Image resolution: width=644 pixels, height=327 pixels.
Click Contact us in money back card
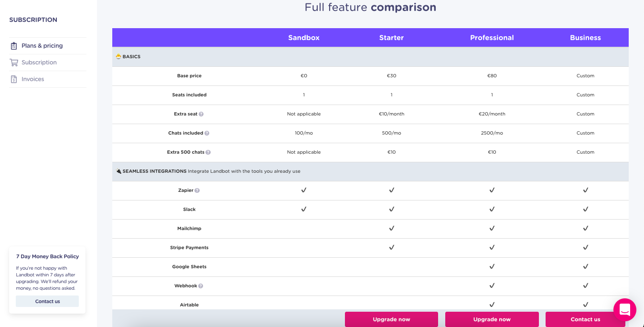(47, 301)
